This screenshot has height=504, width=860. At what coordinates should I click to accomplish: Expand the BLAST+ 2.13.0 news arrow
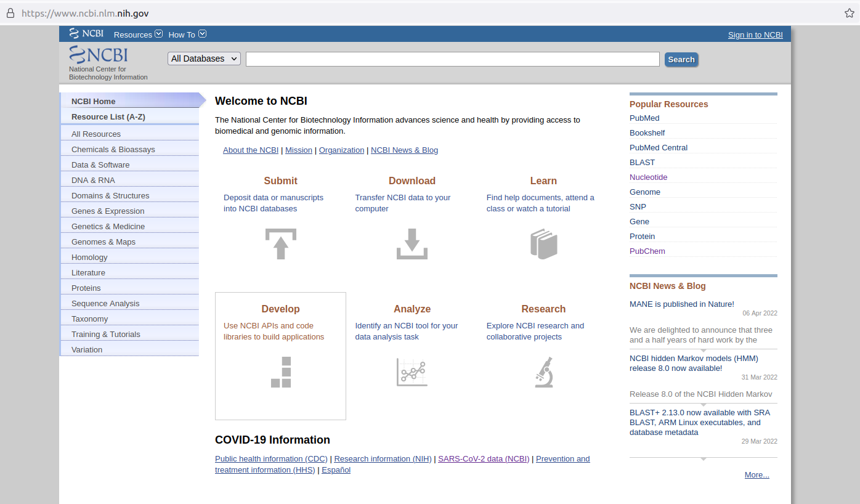[x=704, y=458]
